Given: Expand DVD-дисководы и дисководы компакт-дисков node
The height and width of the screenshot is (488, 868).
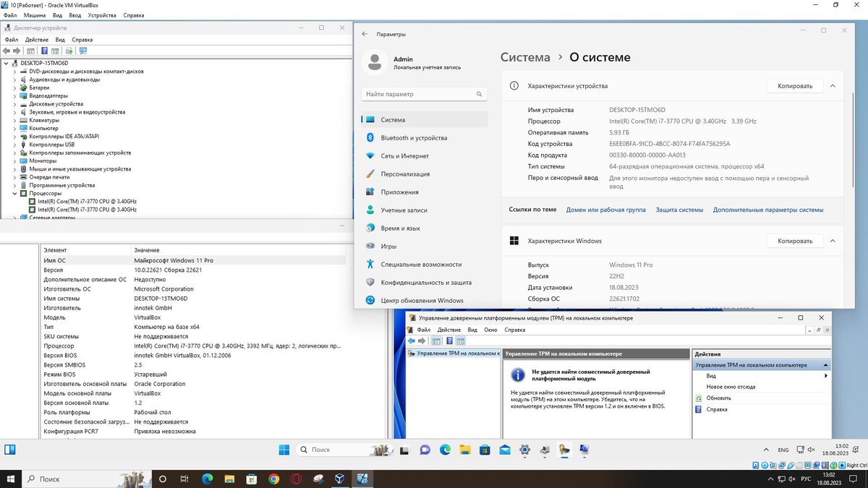Looking at the screenshot, I should [x=14, y=72].
